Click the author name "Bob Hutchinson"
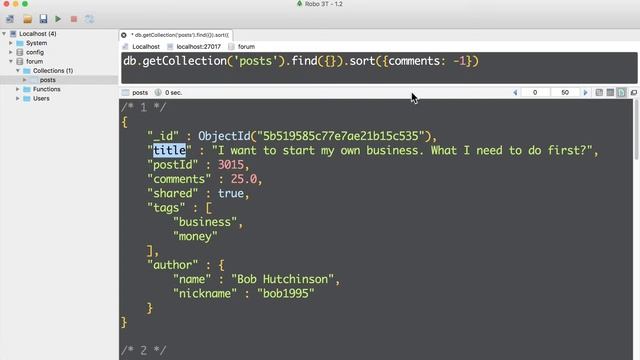Screen dimensions: 640x360 tap(282, 279)
